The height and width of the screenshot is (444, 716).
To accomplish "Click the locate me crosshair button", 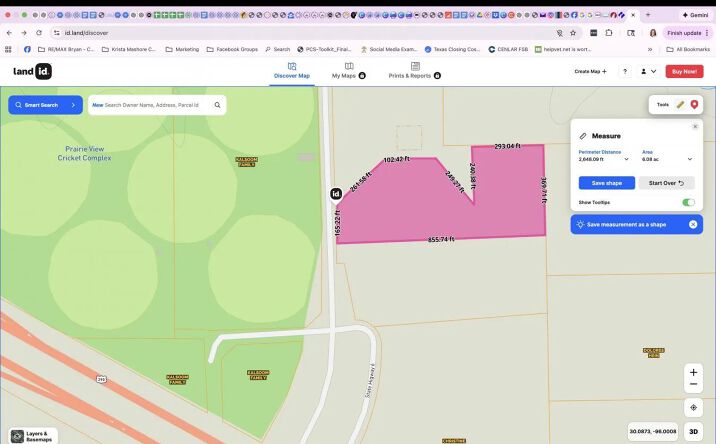I will coord(693,407).
